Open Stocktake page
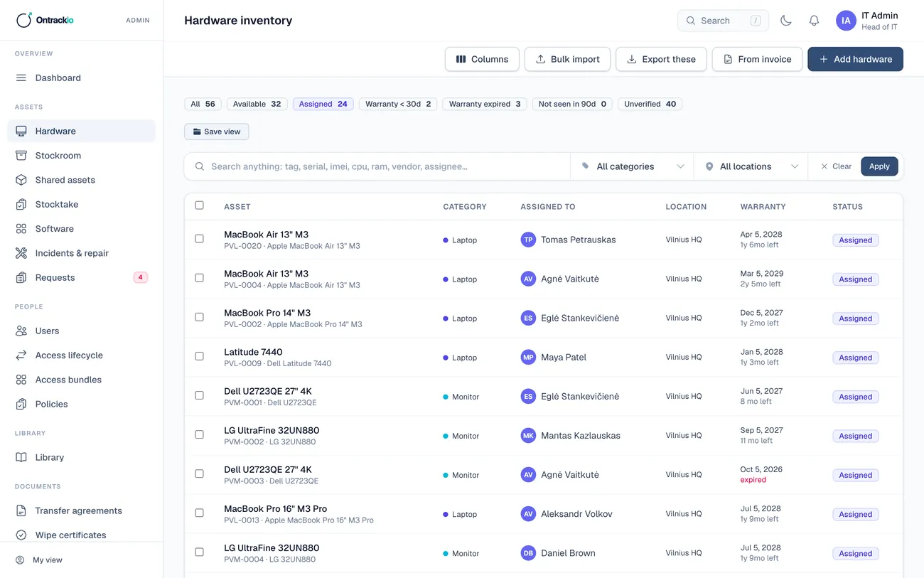The width and height of the screenshot is (924, 578). coord(81,204)
